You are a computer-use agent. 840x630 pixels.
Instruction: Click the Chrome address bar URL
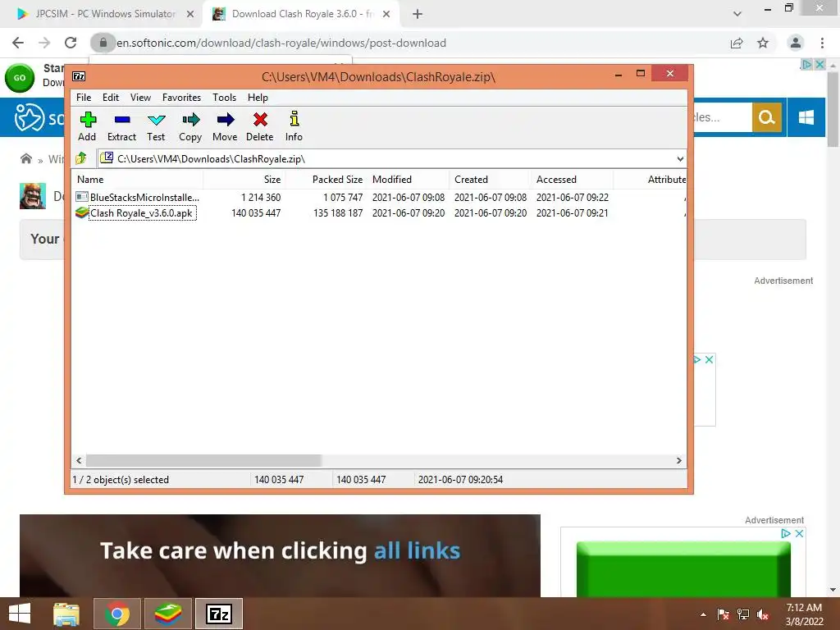pos(281,43)
